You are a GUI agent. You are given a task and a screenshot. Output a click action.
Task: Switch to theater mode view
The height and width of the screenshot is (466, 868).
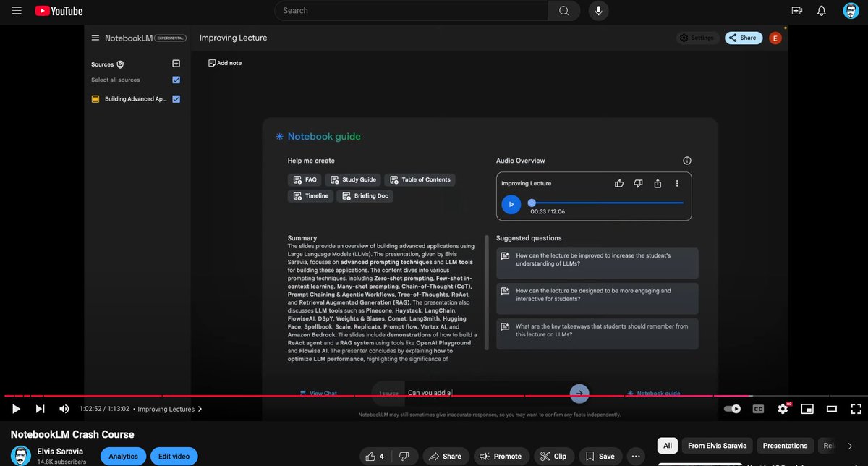coord(832,409)
